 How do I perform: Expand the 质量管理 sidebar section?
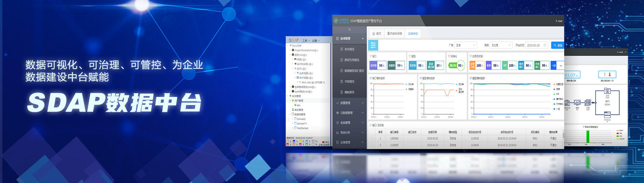point(350,103)
